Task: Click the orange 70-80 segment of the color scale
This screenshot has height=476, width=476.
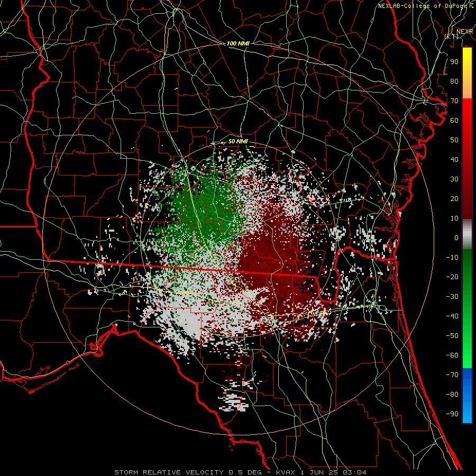Action: (x=467, y=89)
